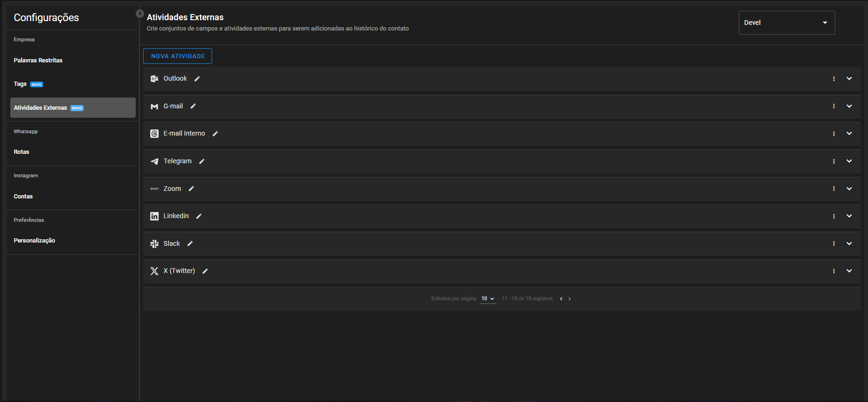
Task: Edit the G-mail activity name
Action: (193, 106)
